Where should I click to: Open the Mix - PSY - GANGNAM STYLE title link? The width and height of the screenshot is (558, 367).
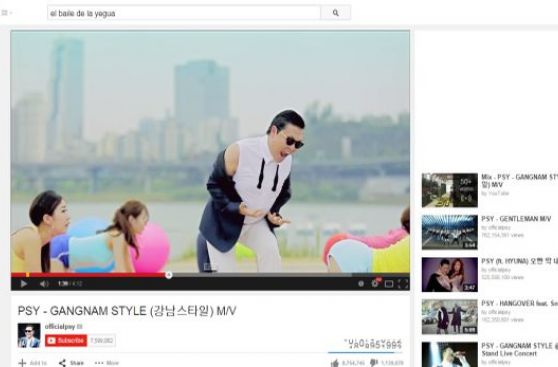click(520, 181)
